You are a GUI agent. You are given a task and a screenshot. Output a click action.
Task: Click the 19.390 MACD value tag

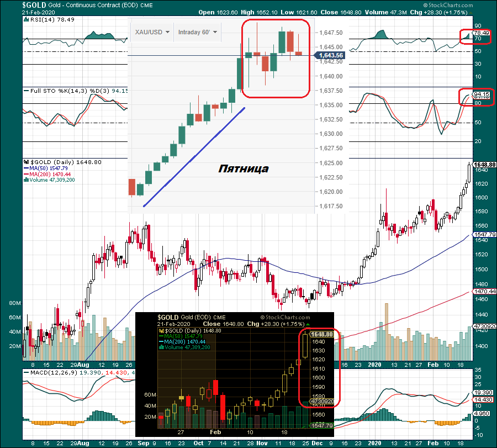(x=483, y=393)
